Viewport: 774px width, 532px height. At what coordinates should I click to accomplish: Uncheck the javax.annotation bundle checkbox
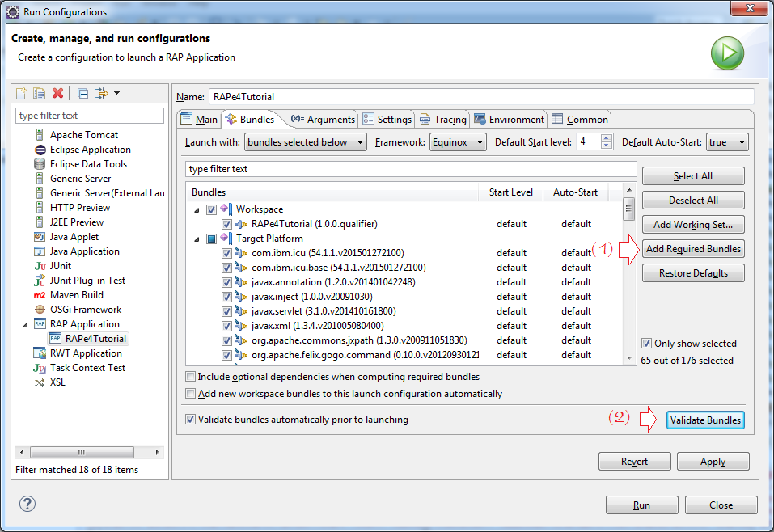226,282
